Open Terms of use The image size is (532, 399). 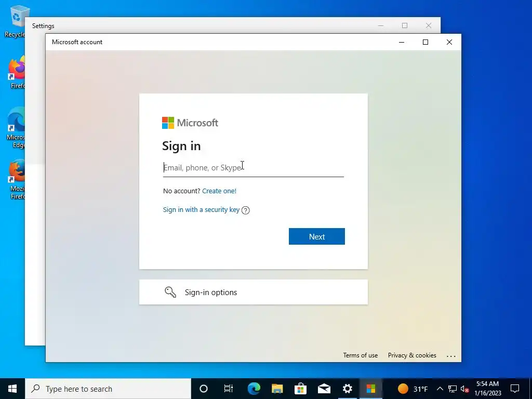coord(361,355)
